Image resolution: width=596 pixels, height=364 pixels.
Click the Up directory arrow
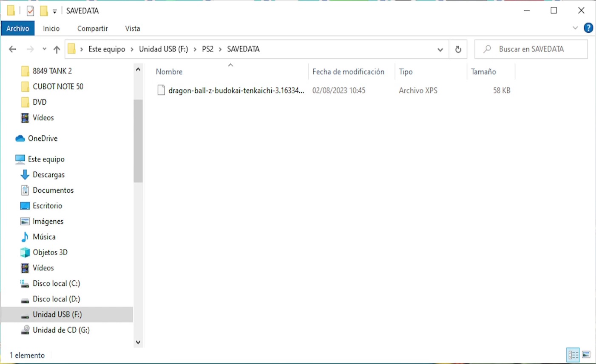[x=57, y=49]
